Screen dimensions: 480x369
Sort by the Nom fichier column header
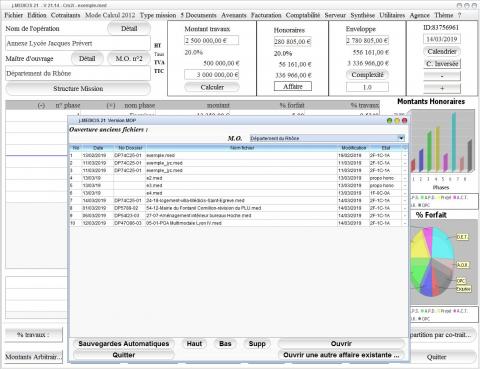coord(242,148)
